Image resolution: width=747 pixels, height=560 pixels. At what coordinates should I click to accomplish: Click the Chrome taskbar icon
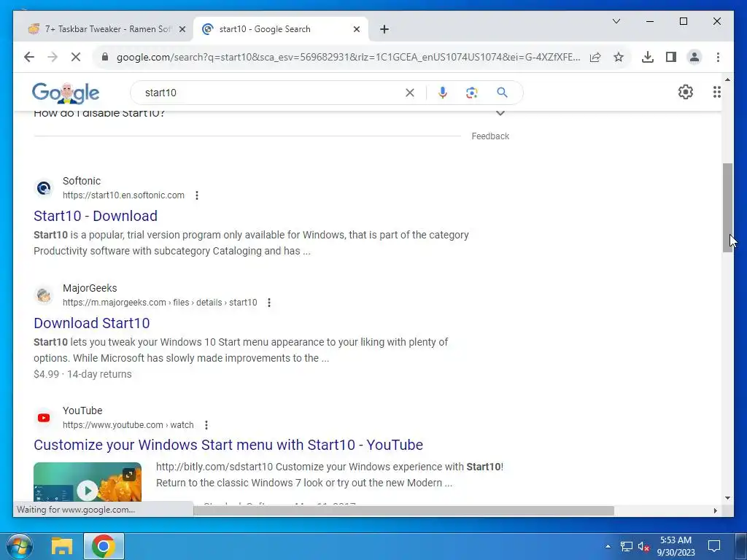coord(104,546)
